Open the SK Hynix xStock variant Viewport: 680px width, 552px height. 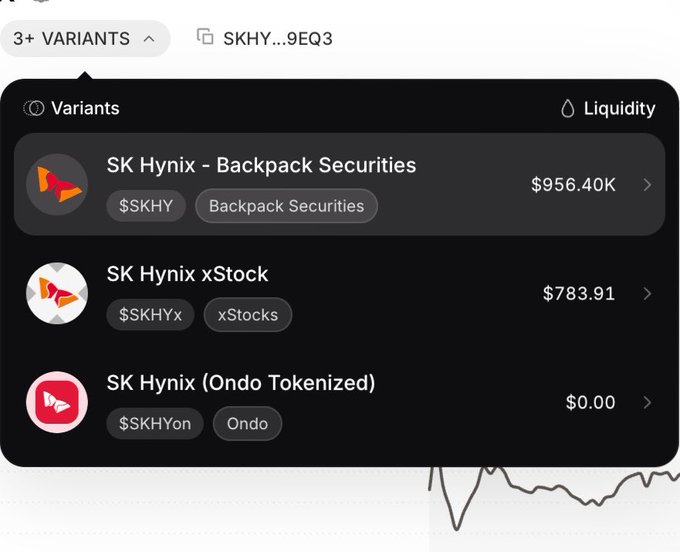point(340,294)
